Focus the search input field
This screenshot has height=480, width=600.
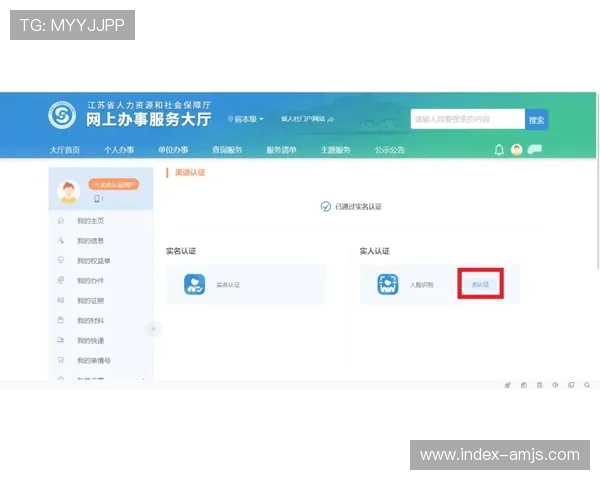(468, 119)
